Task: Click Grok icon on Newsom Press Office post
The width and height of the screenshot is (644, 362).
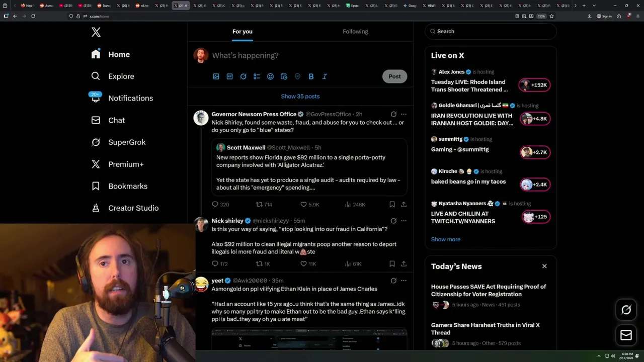Action: pyautogui.click(x=393, y=114)
